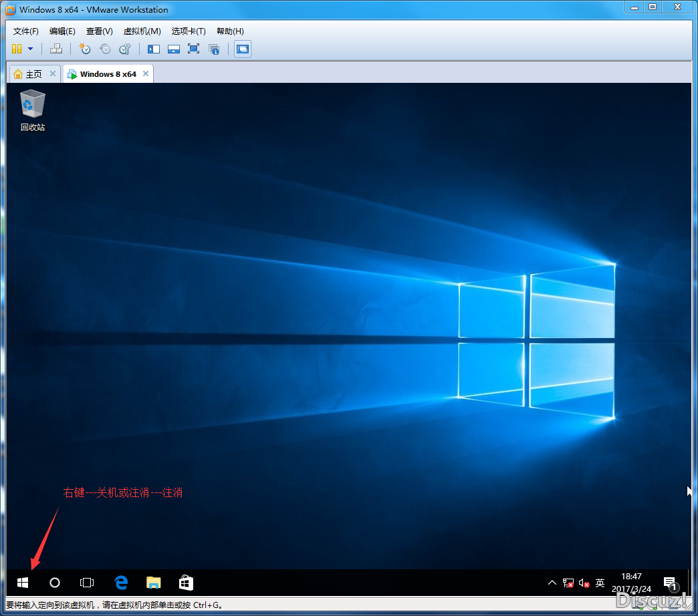Open the guest Windows Start menu
Viewport: 698px width, 616px height.
point(23,583)
